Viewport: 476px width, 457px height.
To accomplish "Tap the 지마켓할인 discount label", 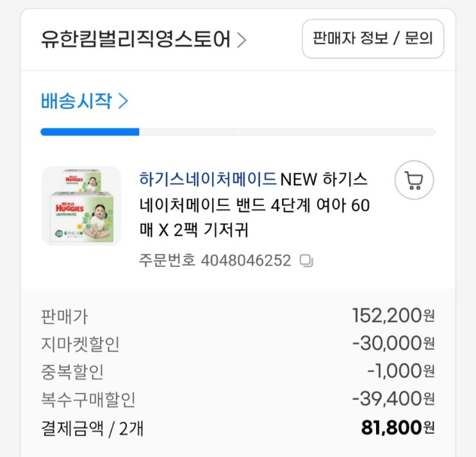I will click(x=79, y=344).
